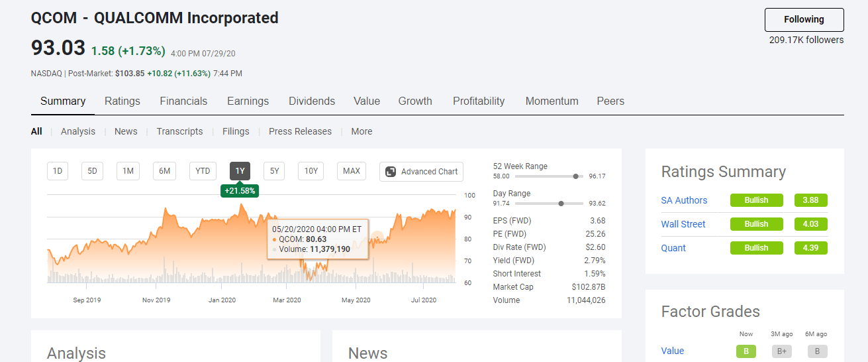Click the 52 Week Range slider marker
The image size is (868, 362).
576,176
